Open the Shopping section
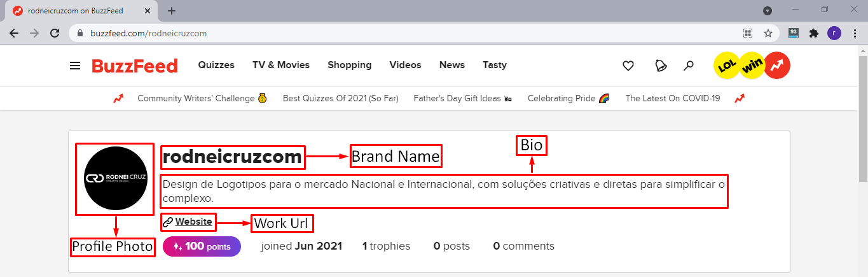 tap(350, 65)
